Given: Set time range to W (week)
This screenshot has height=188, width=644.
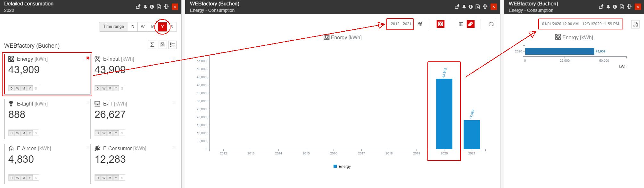Looking at the screenshot, I should [x=143, y=27].
